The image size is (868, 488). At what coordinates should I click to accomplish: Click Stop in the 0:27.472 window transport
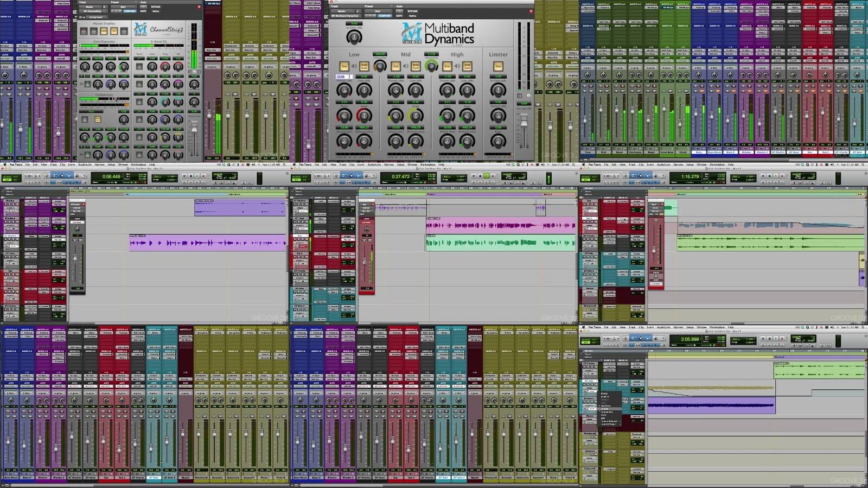480,176
